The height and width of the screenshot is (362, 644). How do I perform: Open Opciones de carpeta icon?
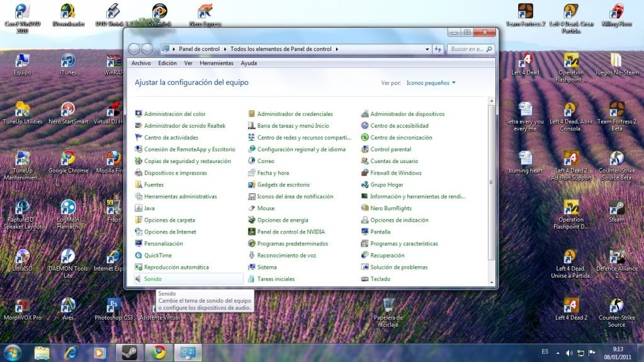pos(138,220)
